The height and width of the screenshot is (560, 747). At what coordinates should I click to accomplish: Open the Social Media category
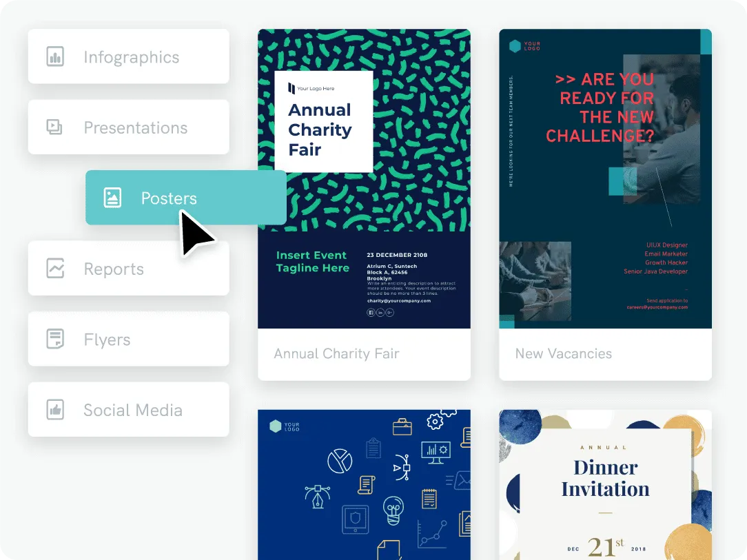[x=129, y=409]
